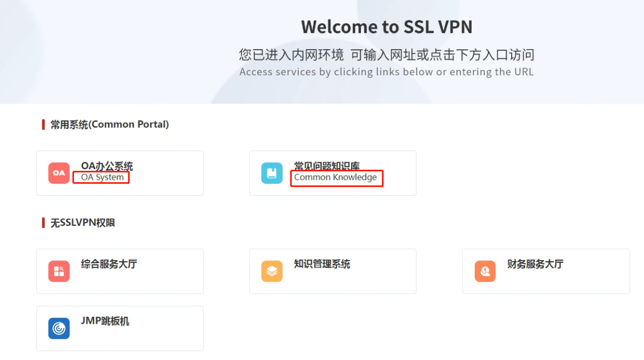This screenshot has width=644, height=360.
Task: Click the orange stacked layers 知识管理系统 icon
Action: [272, 271]
